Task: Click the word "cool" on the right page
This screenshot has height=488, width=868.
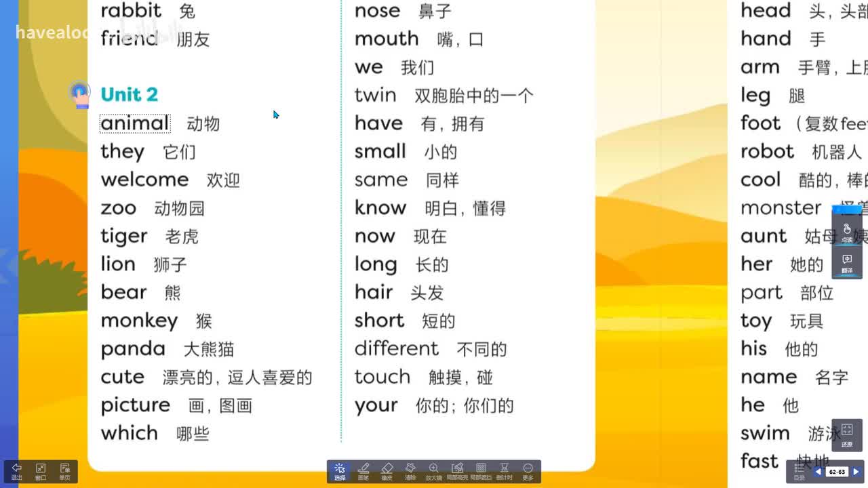Action: click(761, 180)
